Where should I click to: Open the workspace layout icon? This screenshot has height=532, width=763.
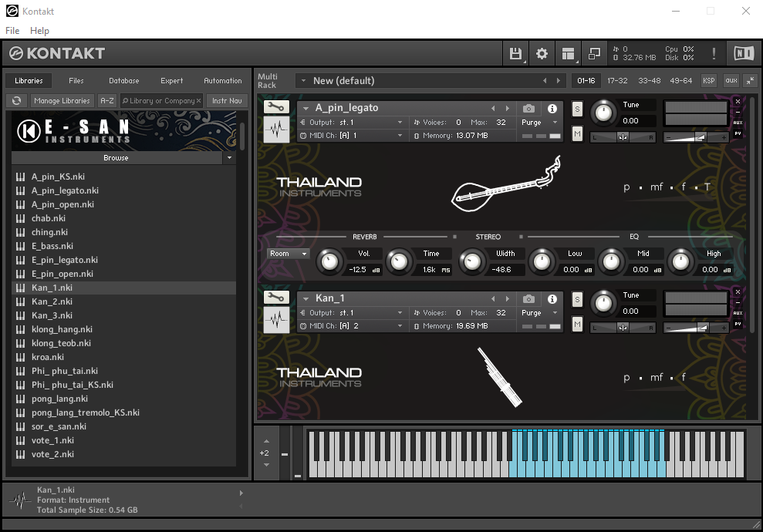click(568, 53)
